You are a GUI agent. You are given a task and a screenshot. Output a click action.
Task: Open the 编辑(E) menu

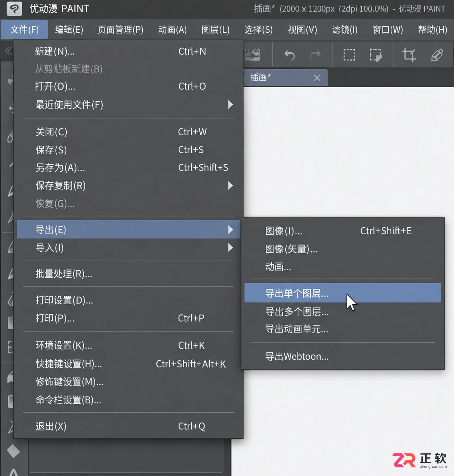pyautogui.click(x=69, y=29)
